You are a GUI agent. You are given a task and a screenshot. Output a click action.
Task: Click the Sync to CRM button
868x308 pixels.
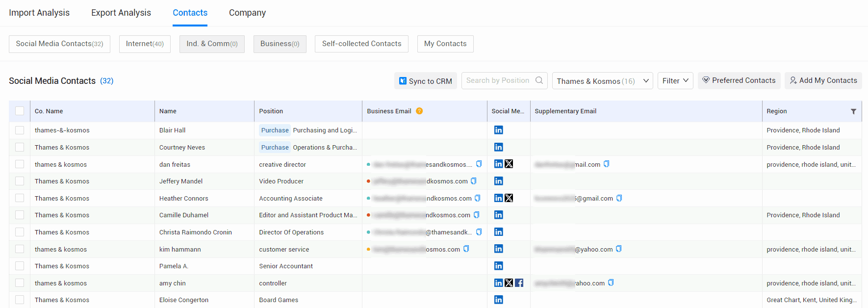(425, 81)
